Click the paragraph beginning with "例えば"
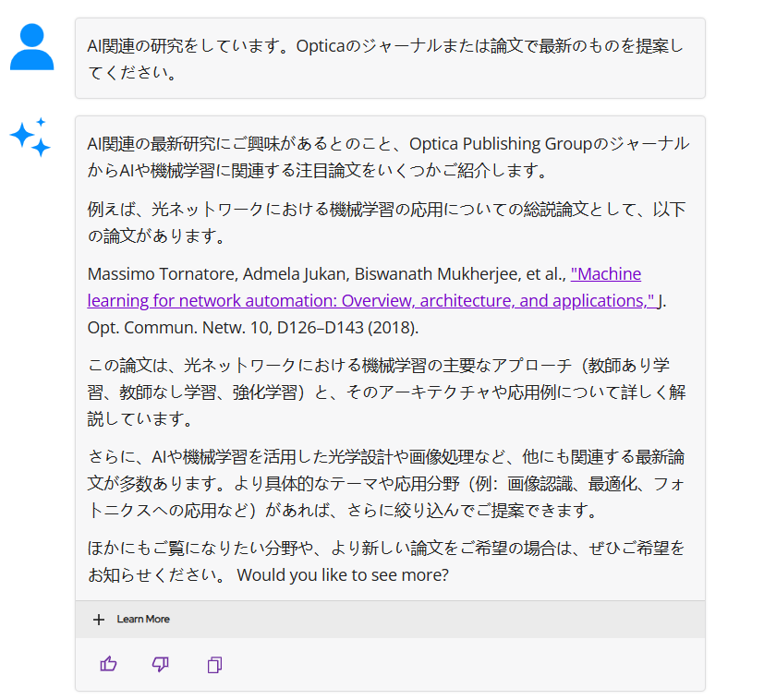 (388, 223)
